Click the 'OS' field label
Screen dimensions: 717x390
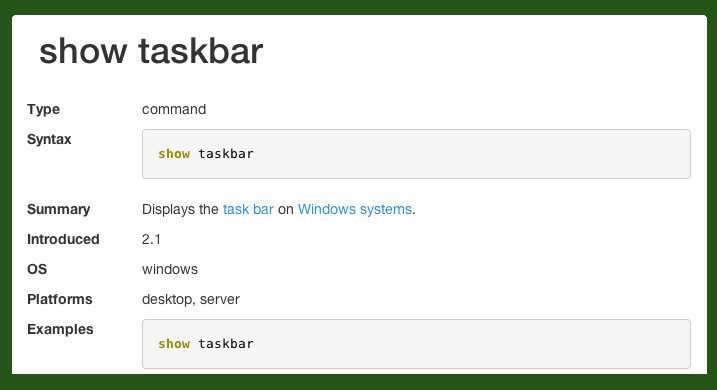[37, 269]
